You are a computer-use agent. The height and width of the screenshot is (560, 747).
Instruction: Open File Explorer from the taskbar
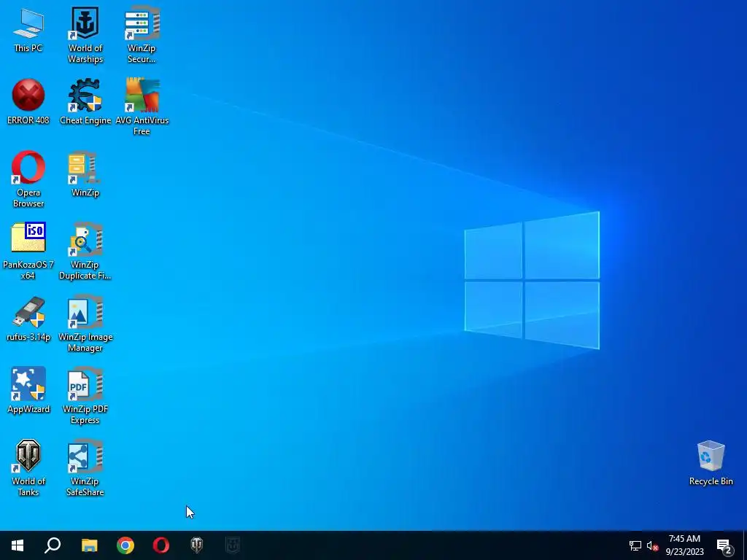89,545
